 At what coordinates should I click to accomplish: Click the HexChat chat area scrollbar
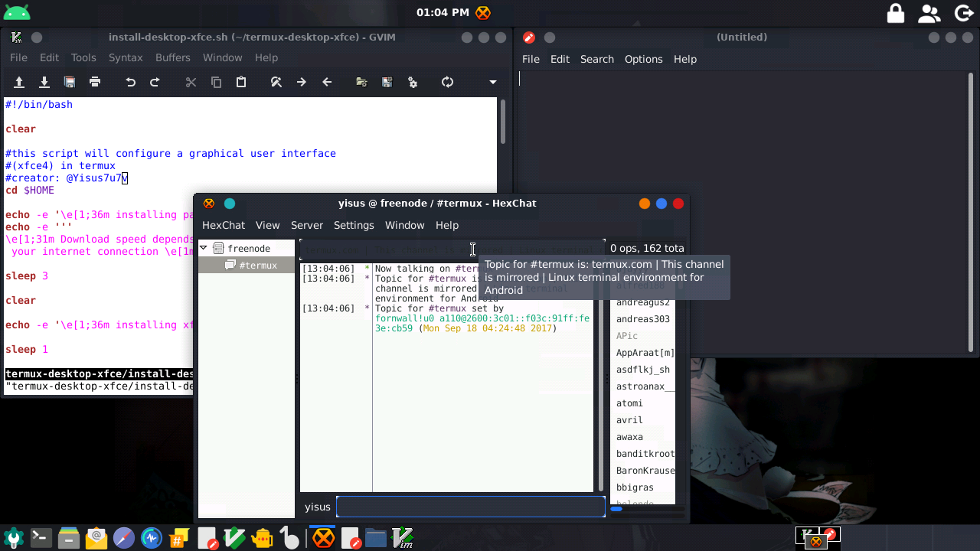coord(600,375)
